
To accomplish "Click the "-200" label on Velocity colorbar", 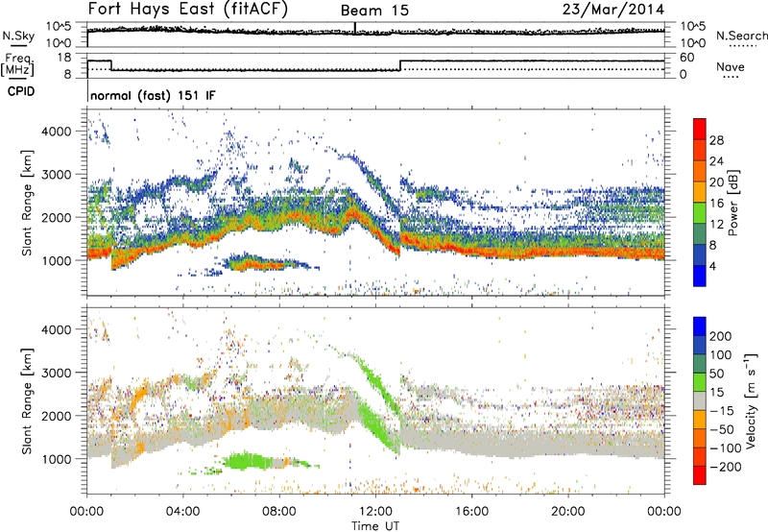I will (726, 467).
